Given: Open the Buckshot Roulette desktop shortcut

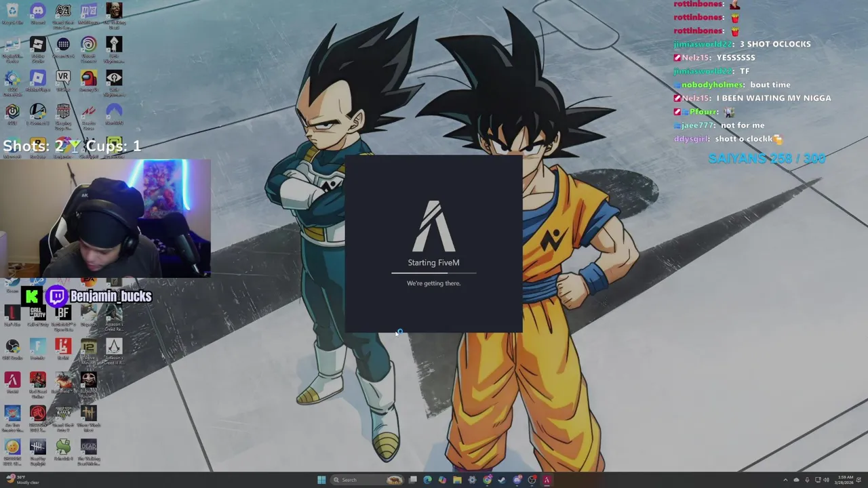Looking at the screenshot, I should [x=89, y=383].
